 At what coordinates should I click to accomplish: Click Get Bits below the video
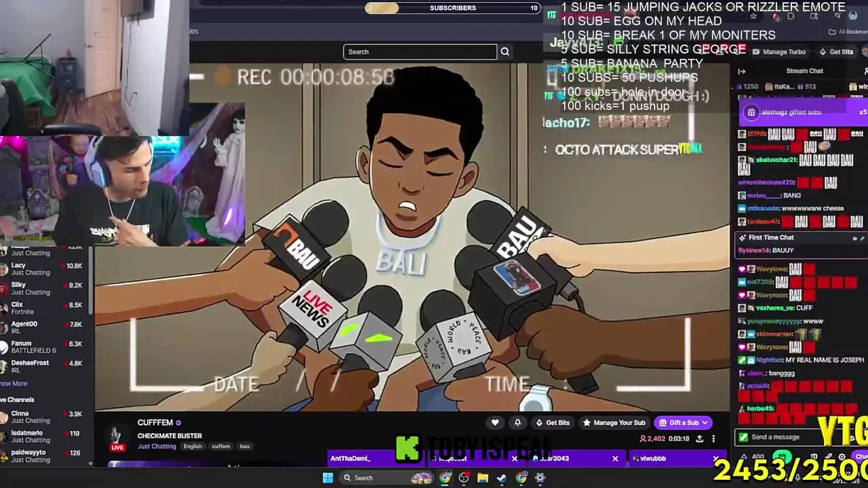tap(553, 423)
